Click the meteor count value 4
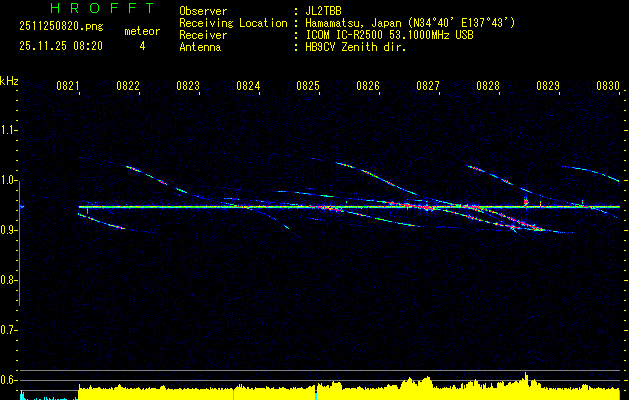The image size is (629, 400). (x=141, y=46)
